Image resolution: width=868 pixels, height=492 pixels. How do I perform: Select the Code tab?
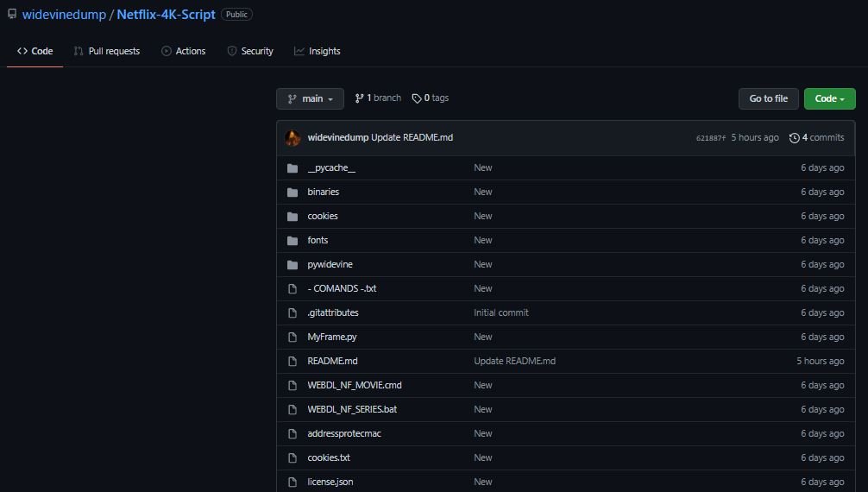click(x=35, y=51)
